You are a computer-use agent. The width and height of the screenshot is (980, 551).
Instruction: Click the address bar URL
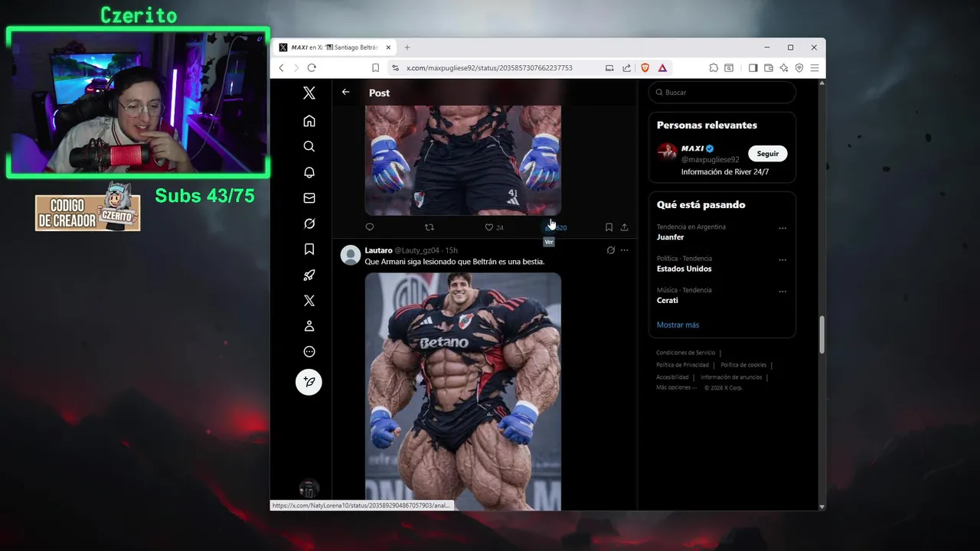(489, 68)
